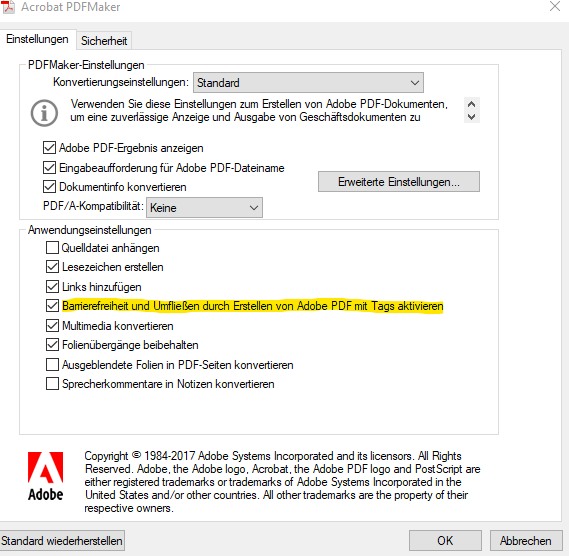Click the information circle icon
Screen dimensions: 569x556
coord(44,113)
